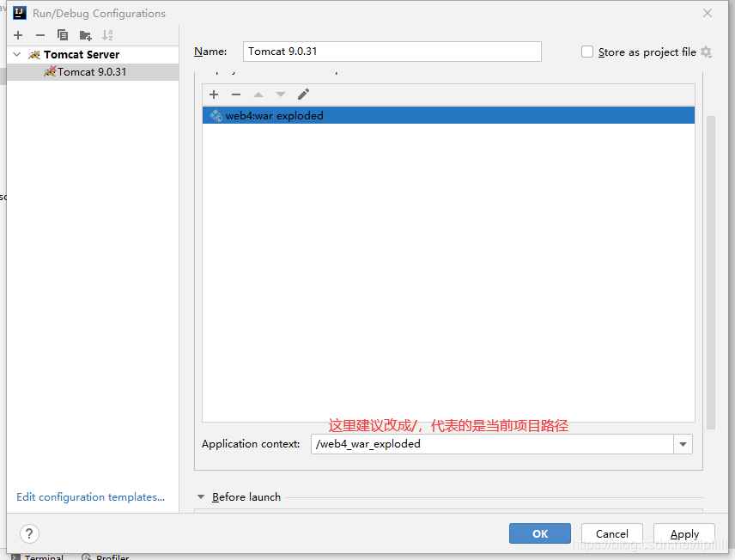
Task: Collapse the Tomcat Server tree node
Action: (17, 54)
